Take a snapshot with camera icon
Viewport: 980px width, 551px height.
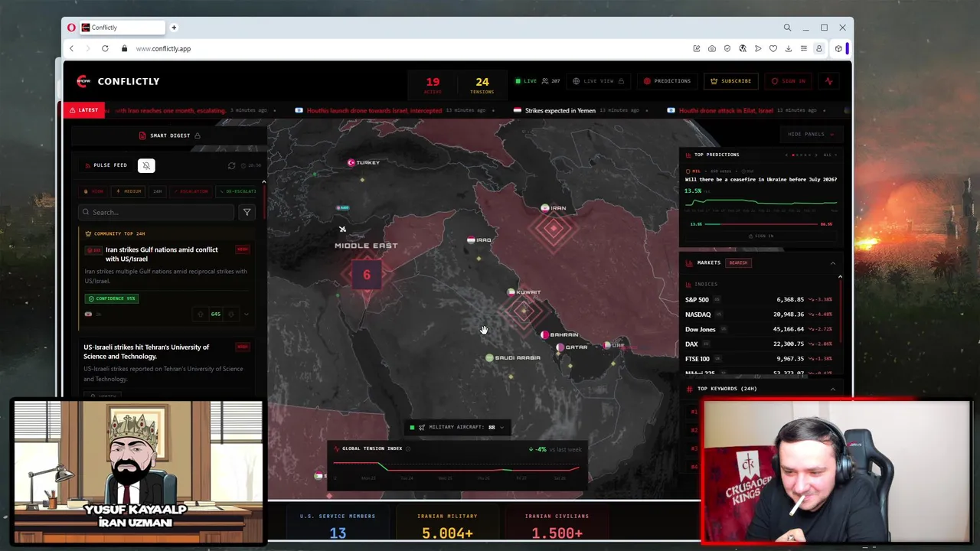point(712,49)
